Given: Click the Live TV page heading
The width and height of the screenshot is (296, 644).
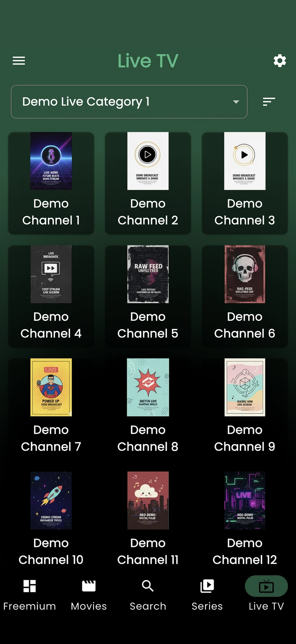Looking at the screenshot, I should coord(148,61).
